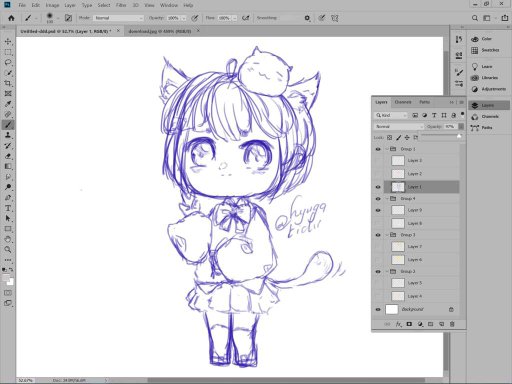Adjust the layer Opacity slider handle
The image size is (512, 384).
459,136
